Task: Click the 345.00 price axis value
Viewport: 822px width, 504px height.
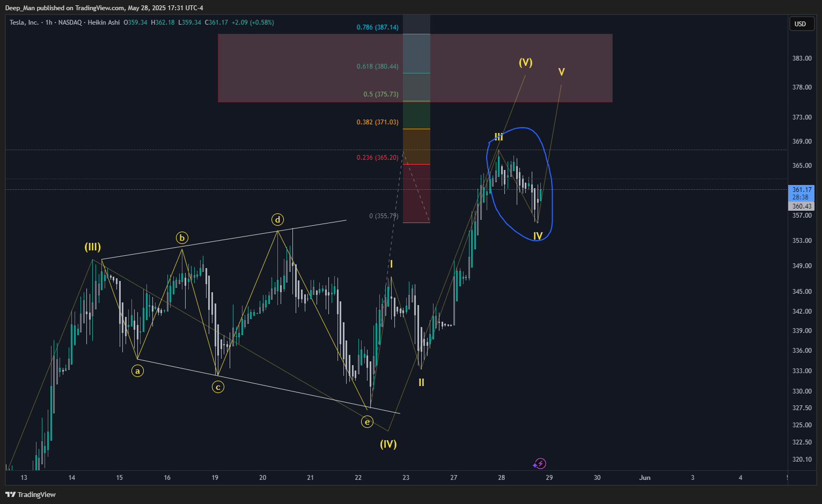Action: point(802,292)
